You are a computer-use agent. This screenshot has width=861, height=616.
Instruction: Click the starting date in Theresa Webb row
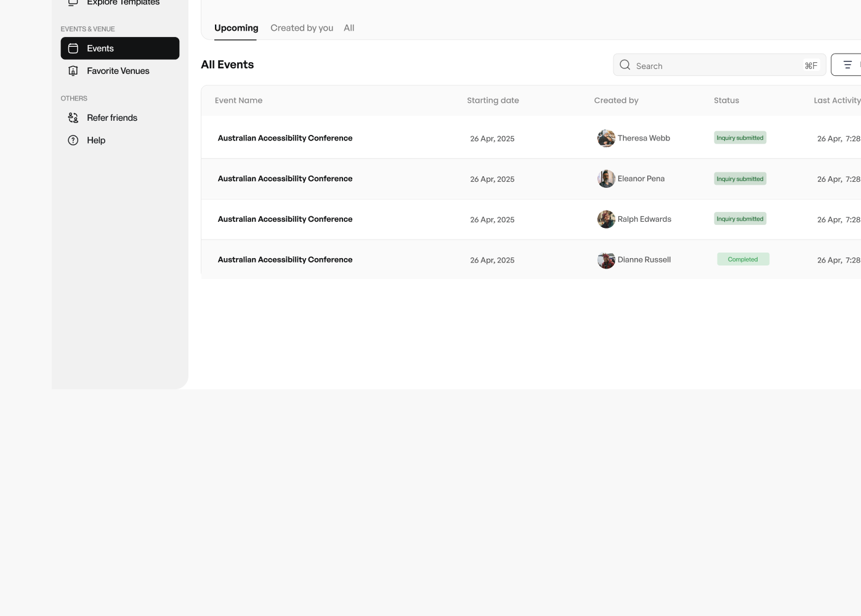[492, 139]
